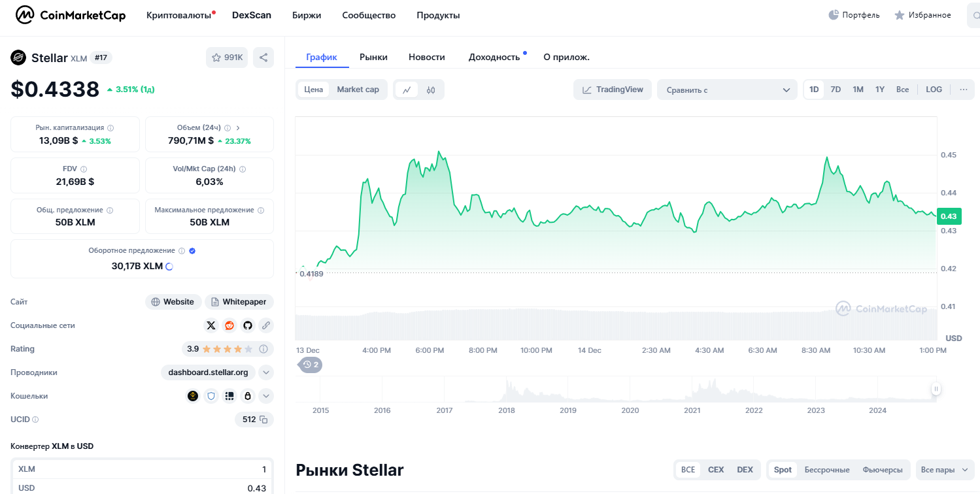Open info icon next to Общ. предложение
This screenshot has height=494, width=980.
(x=110, y=210)
